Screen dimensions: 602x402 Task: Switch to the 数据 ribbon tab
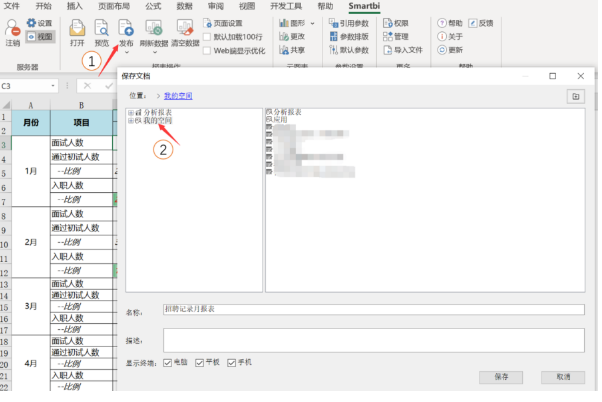184,6
